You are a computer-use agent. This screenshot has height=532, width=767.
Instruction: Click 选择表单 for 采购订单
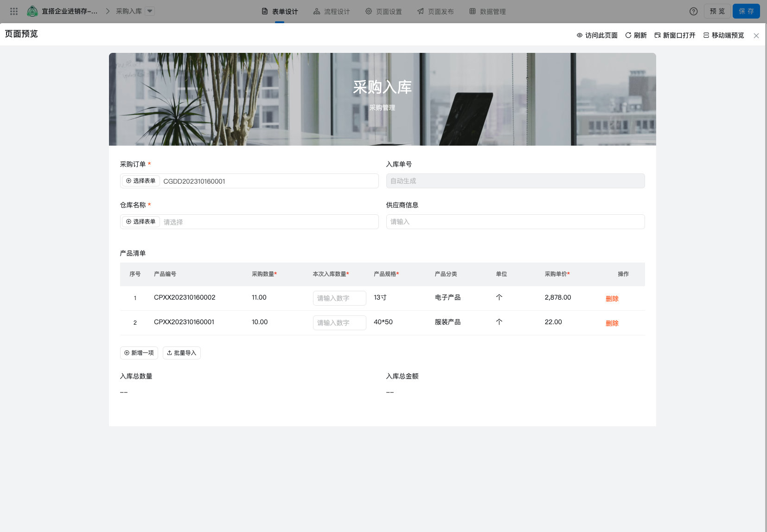(141, 181)
